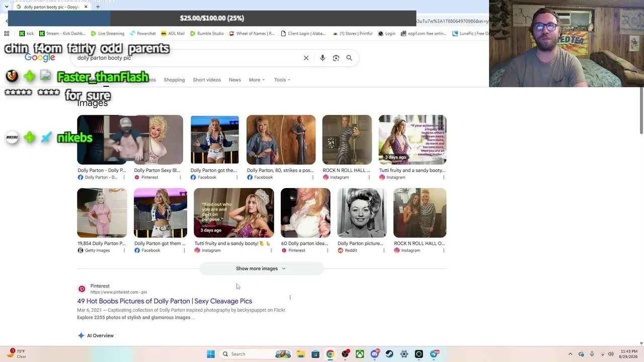Open the AI Overview section

[x=96, y=335]
